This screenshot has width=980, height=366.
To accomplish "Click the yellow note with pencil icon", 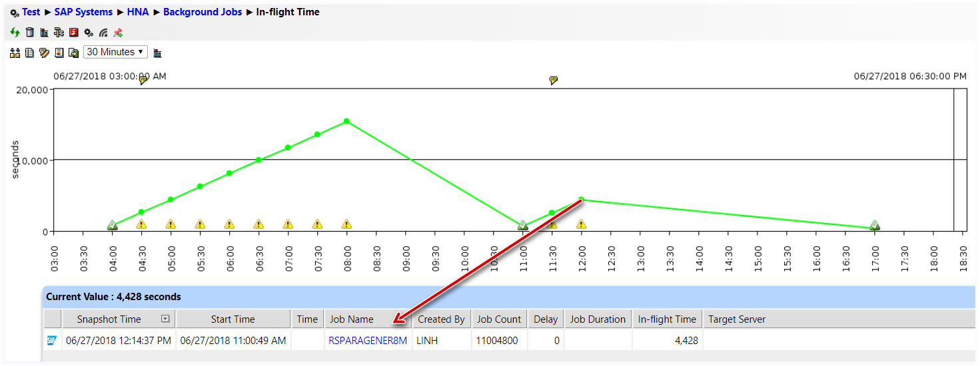I will click(x=44, y=53).
